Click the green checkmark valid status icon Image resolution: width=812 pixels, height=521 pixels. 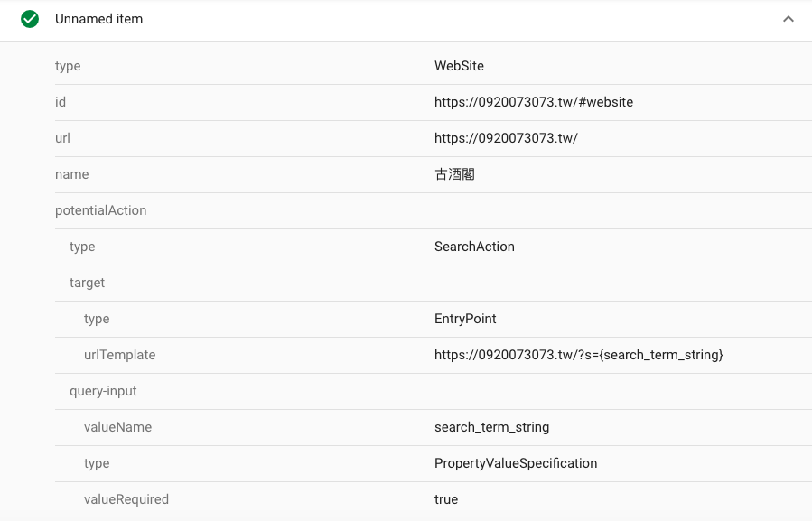coord(30,19)
